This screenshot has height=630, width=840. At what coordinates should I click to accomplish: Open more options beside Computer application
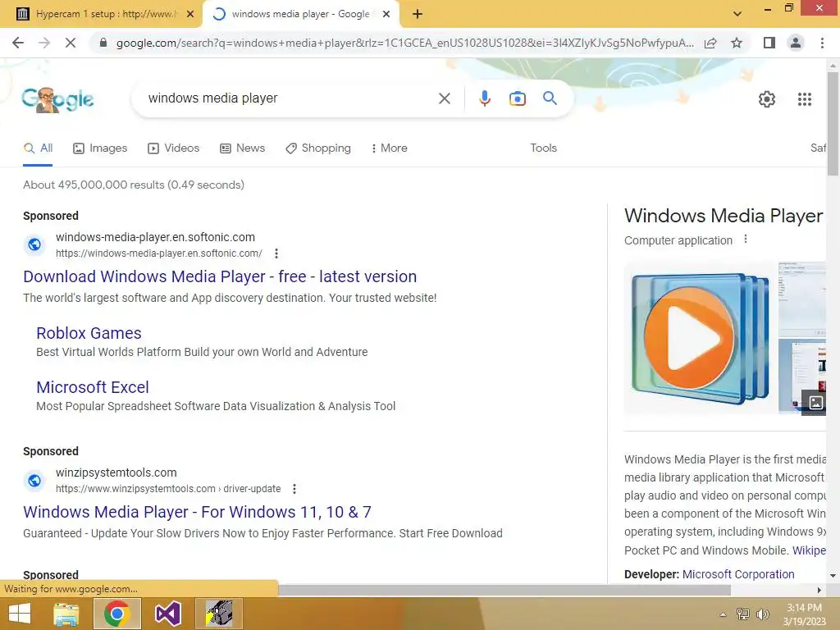(745, 240)
